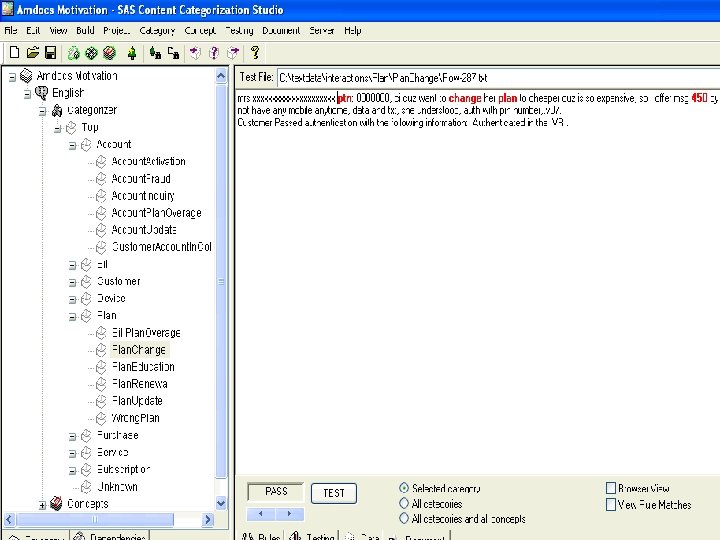Switch to the Dependencies tab
The width and height of the screenshot is (720, 540).
(110, 536)
